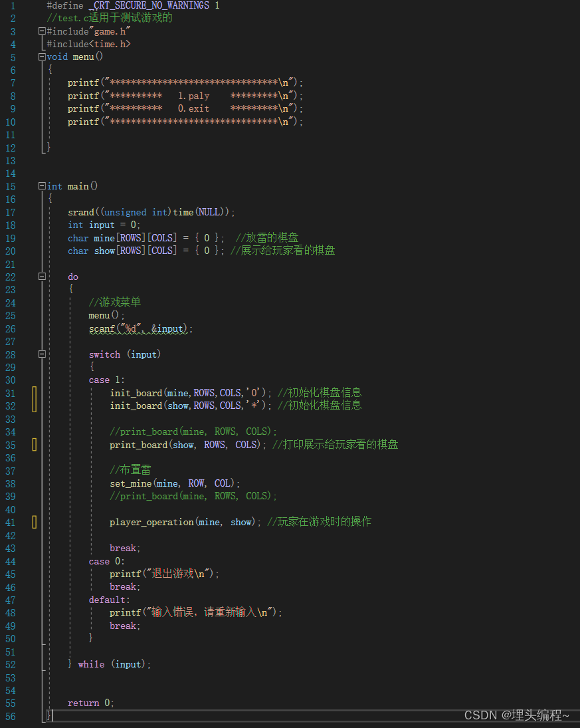This screenshot has height=728, width=580.
Task: Click the //展示给玩家看的棋盘 comment on line 20
Action: (x=282, y=251)
